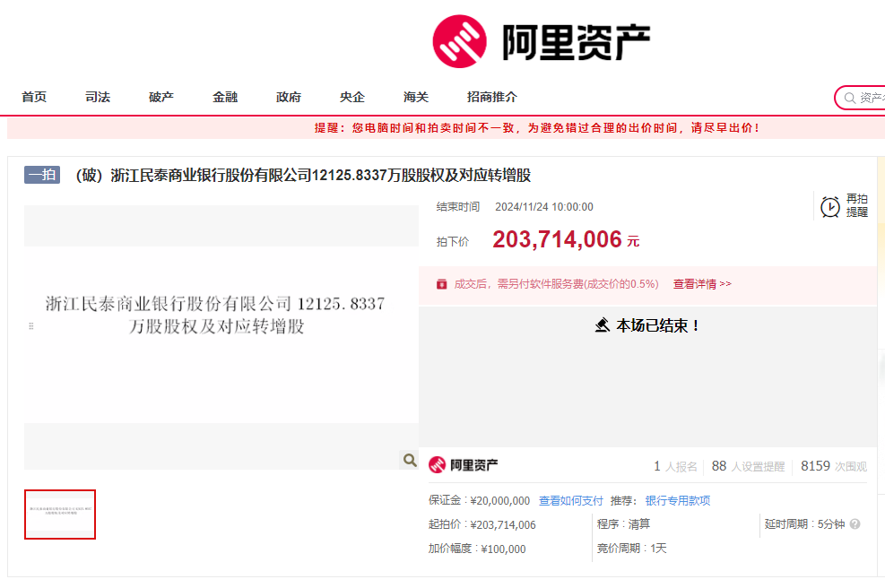Click end time 2024/11/24 10:00:00
This screenshot has width=885, height=588.
coord(544,207)
